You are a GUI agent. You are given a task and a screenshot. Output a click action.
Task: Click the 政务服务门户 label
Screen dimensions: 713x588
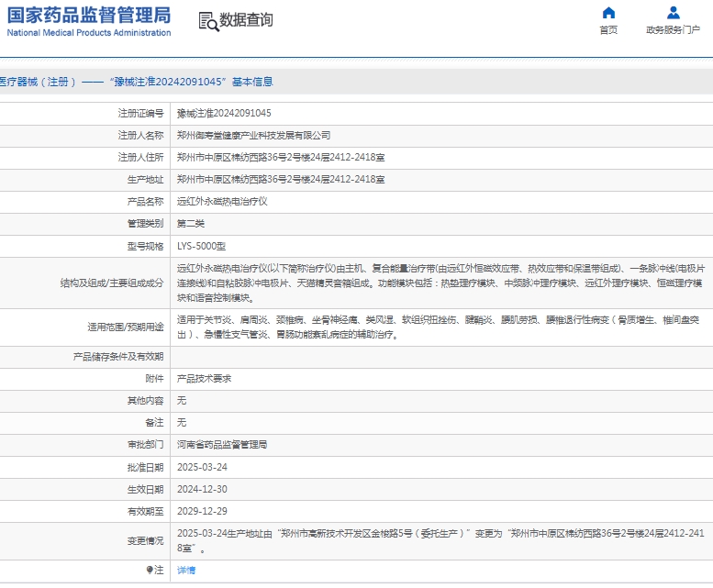[673, 30]
